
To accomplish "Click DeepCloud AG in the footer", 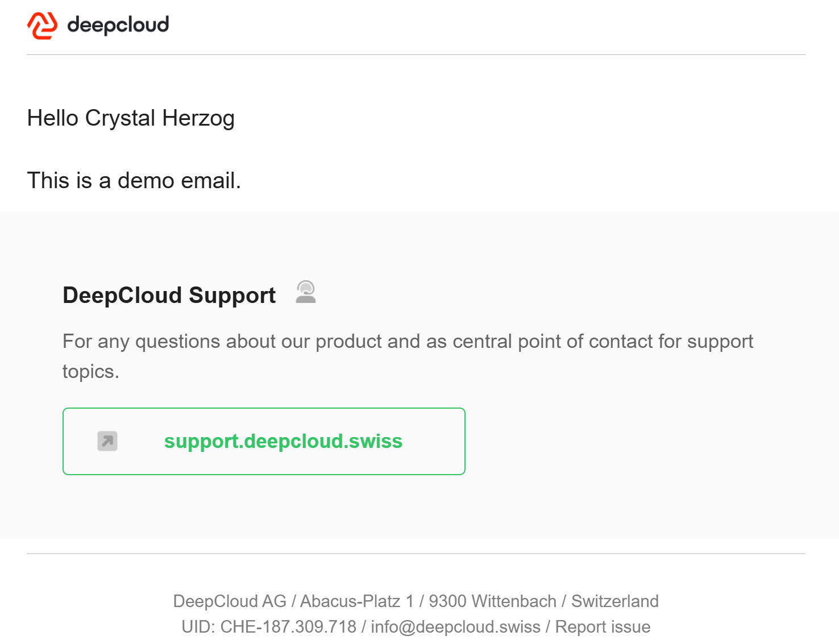I will 230,601.
